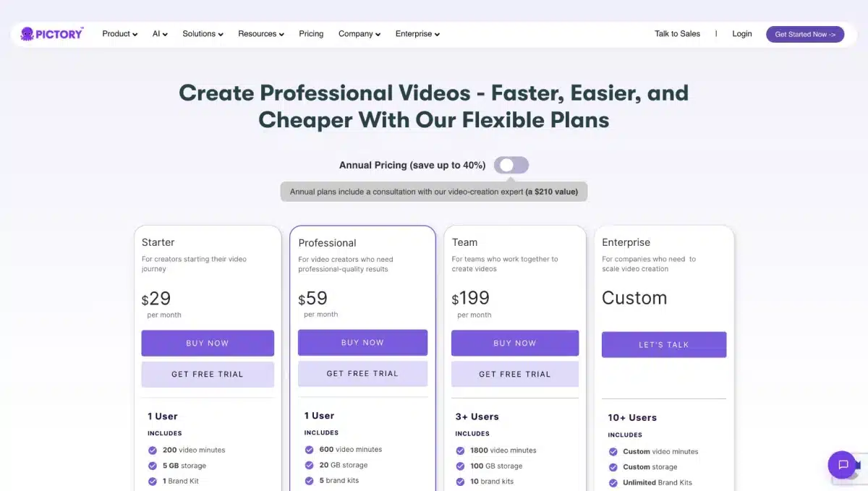Viewport: 868px width, 491px height.
Task: Get free trial for Starter plan
Action: [208, 374]
